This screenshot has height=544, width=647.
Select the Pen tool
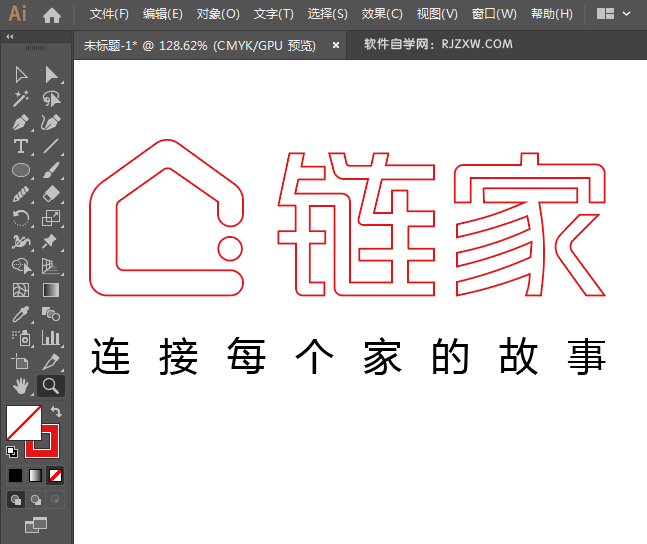21,123
